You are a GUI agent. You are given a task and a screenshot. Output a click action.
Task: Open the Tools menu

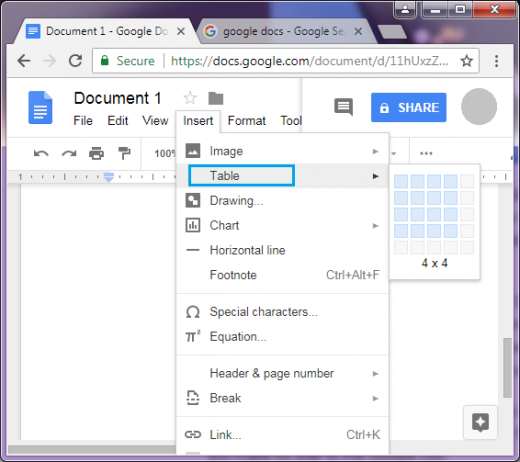[291, 121]
